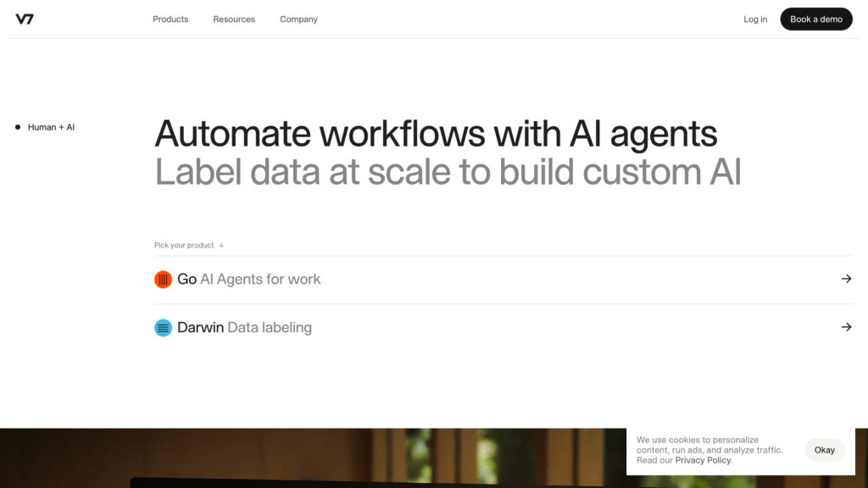Click the Log in link

(x=755, y=19)
